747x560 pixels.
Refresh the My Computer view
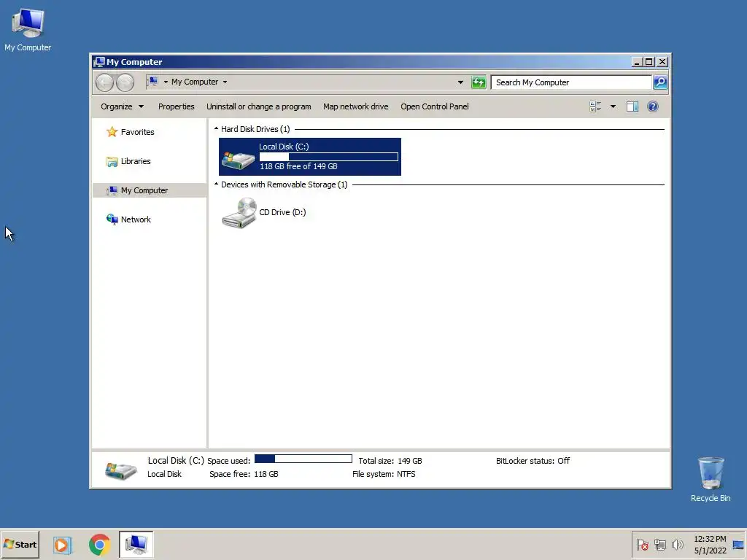[x=479, y=82]
